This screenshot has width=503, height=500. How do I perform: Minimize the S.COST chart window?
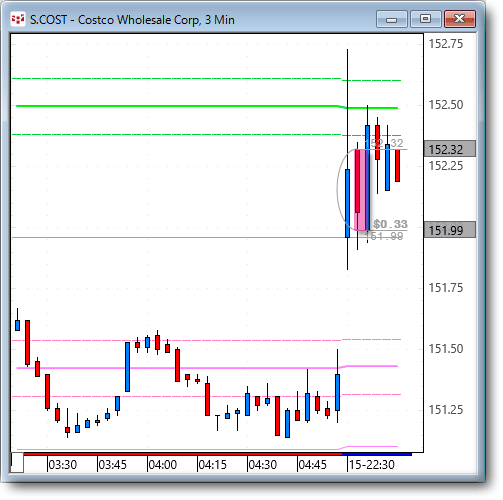pyautogui.click(x=392, y=19)
